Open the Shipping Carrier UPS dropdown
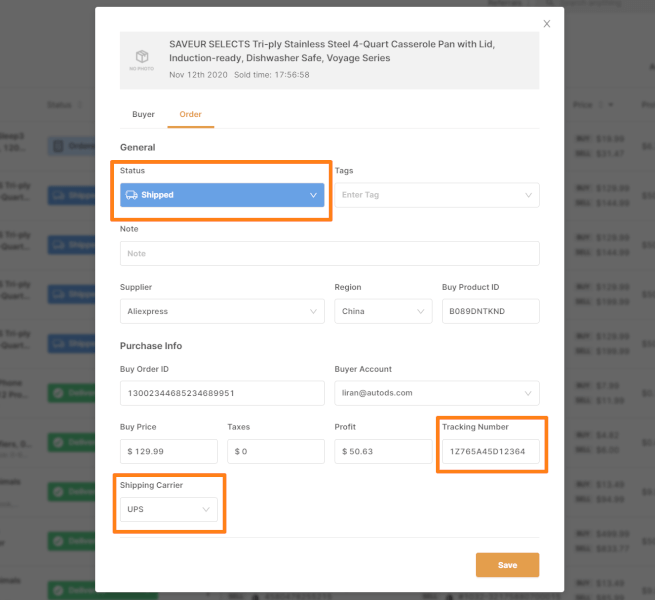The height and width of the screenshot is (600, 655). point(168,510)
